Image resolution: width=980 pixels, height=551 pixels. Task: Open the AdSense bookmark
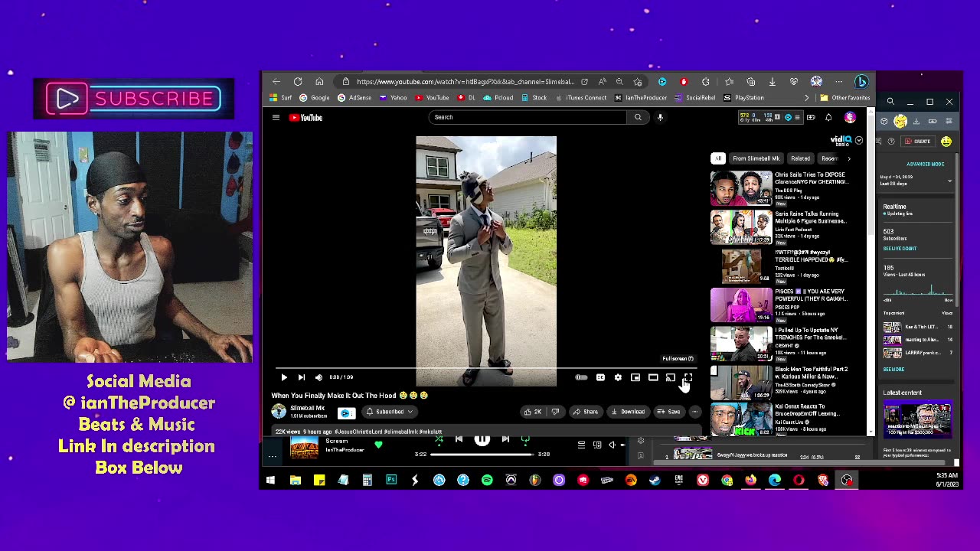pyautogui.click(x=354, y=98)
